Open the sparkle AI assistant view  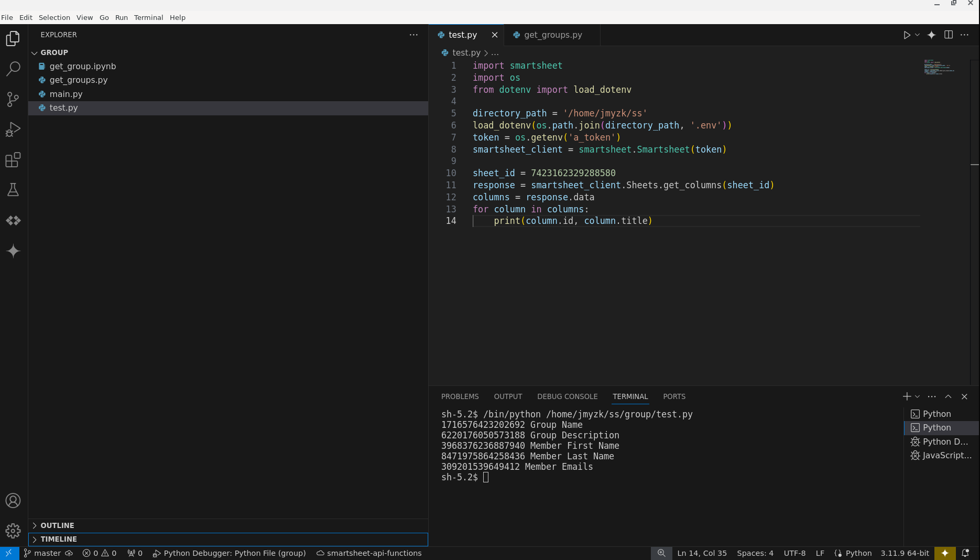click(13, 251)
